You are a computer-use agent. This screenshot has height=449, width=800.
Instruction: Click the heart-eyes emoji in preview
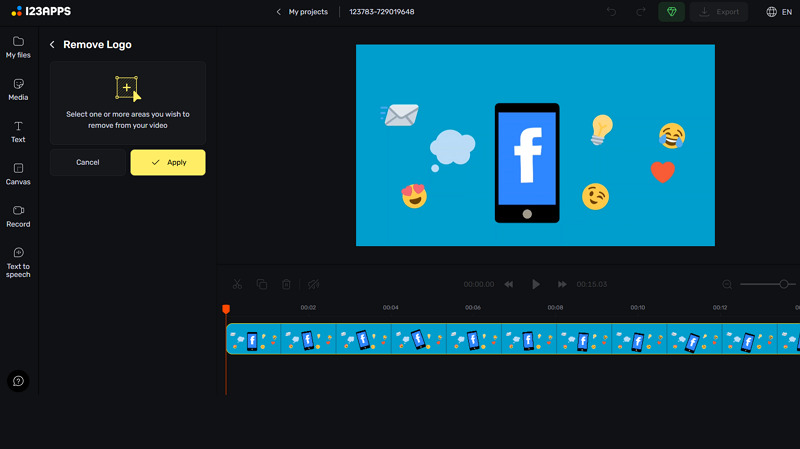(x=414, y=196)
